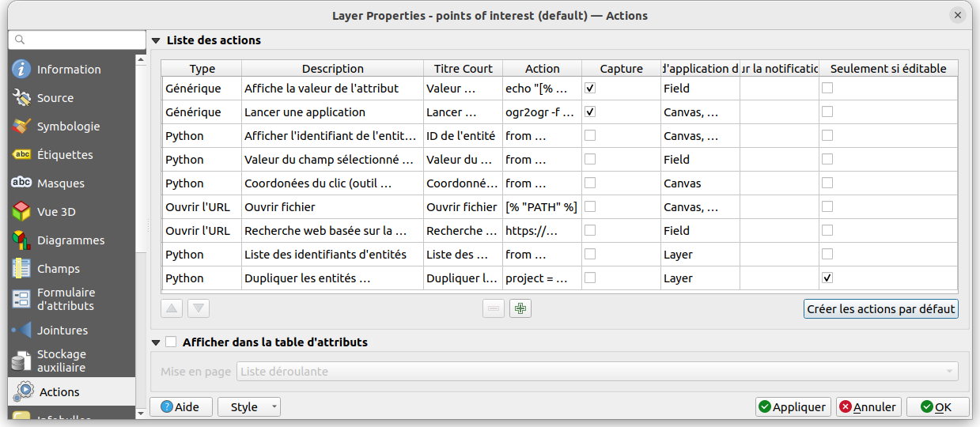This screenshot has height=427, width=980.
Task: Click the https:// action cell
Action: pos(543,230)
